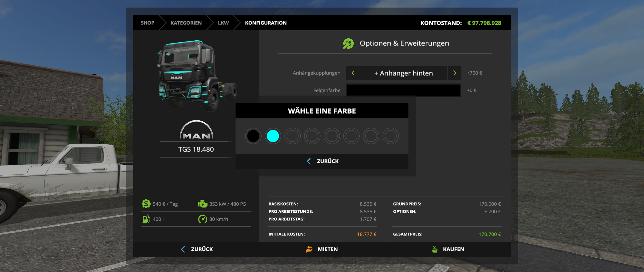Pick the sixth color swatch in the row
This screenshot has height=272, width=644.
pos(351,136)
